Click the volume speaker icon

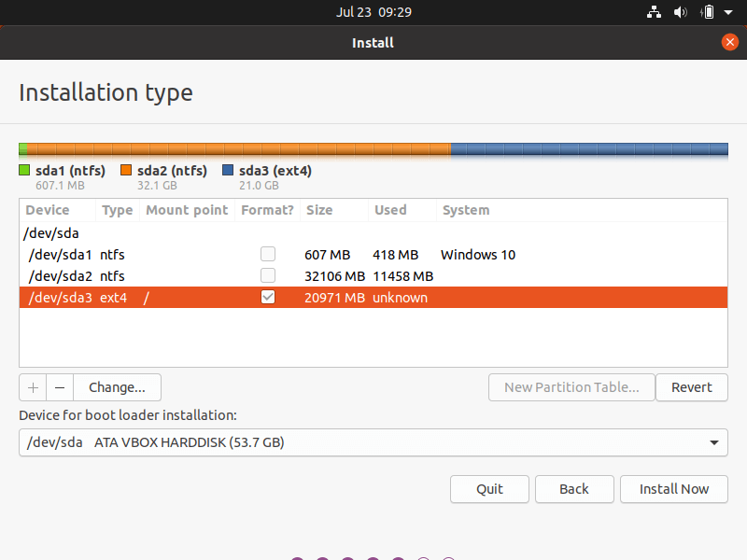click(681, 12)
